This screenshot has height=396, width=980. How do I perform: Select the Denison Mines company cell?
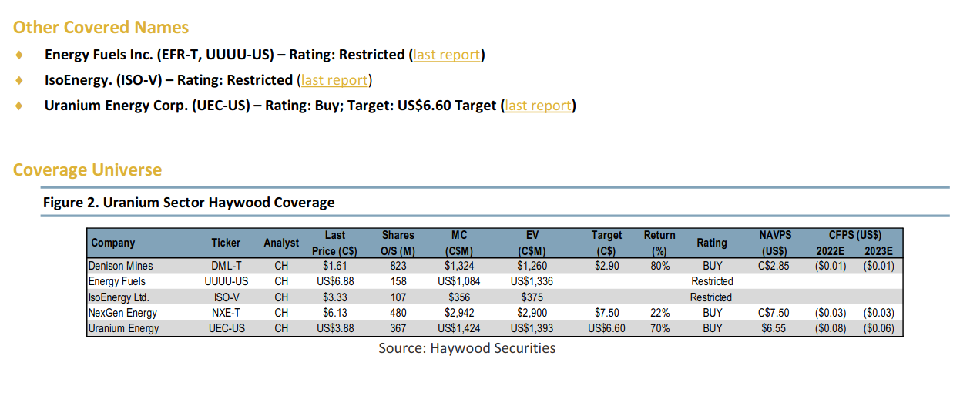(121, 266)
